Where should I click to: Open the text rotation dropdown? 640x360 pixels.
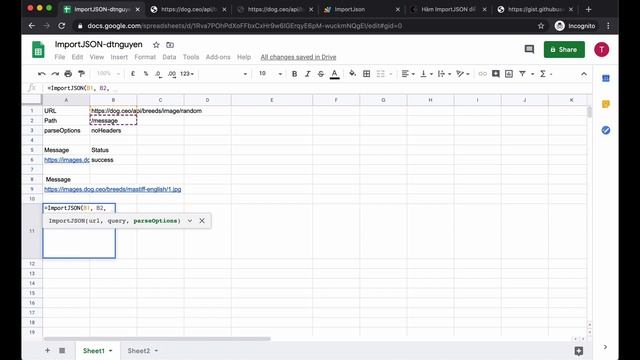click(462, 74)
